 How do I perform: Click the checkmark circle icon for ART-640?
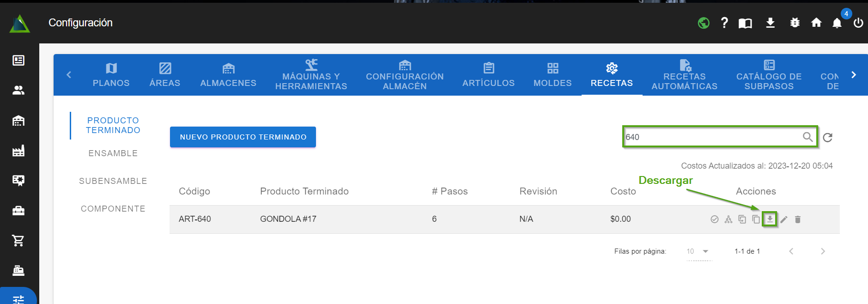point(715,219)
